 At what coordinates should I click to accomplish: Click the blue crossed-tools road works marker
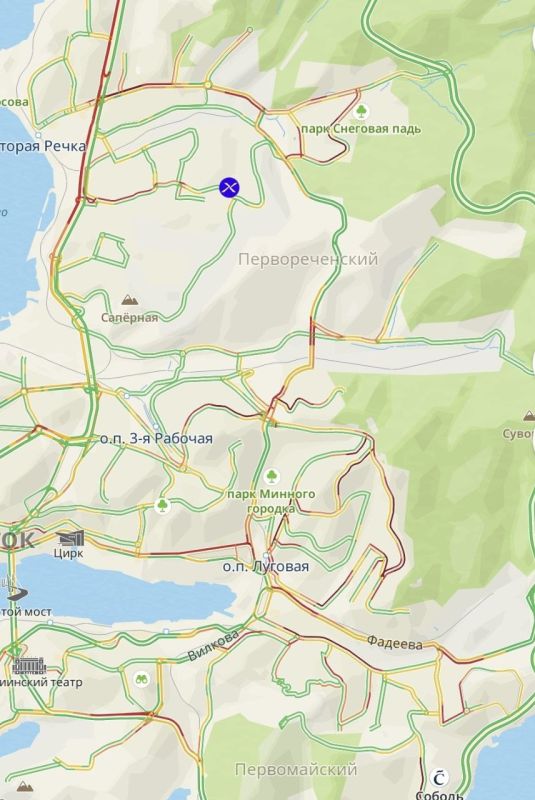[x=230, y=187]
